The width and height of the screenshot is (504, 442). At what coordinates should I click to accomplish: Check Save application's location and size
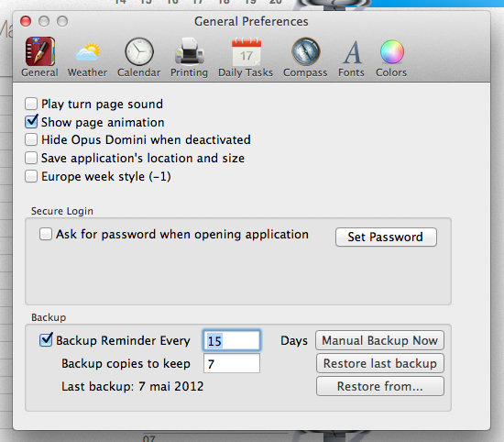31,158
